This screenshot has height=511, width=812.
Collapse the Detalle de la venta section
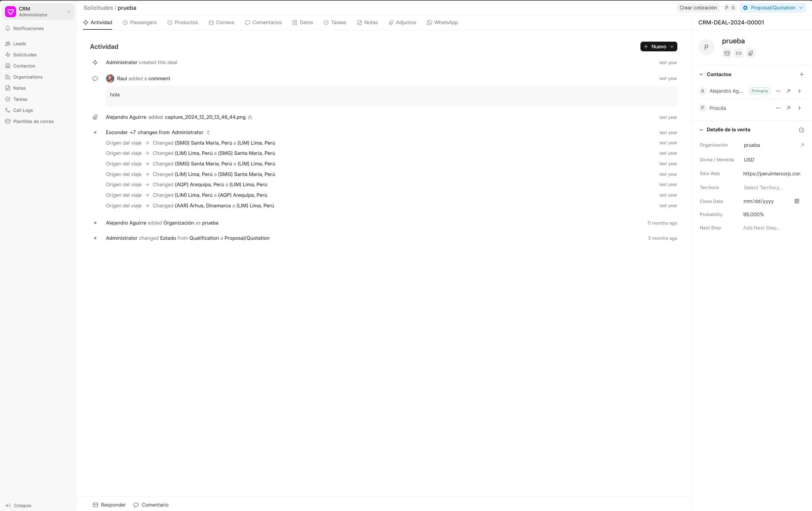(701, 129)
